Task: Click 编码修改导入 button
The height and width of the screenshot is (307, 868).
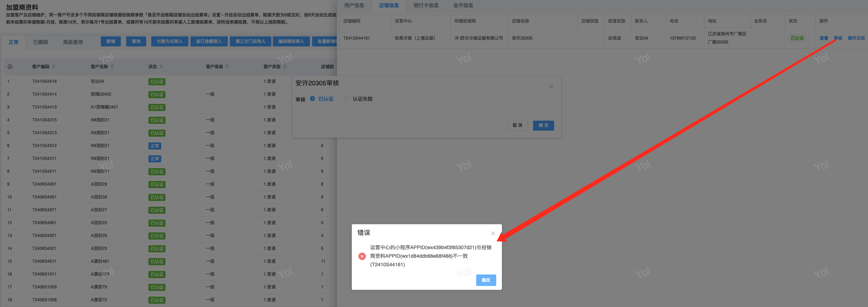Action: click(291, 41)
